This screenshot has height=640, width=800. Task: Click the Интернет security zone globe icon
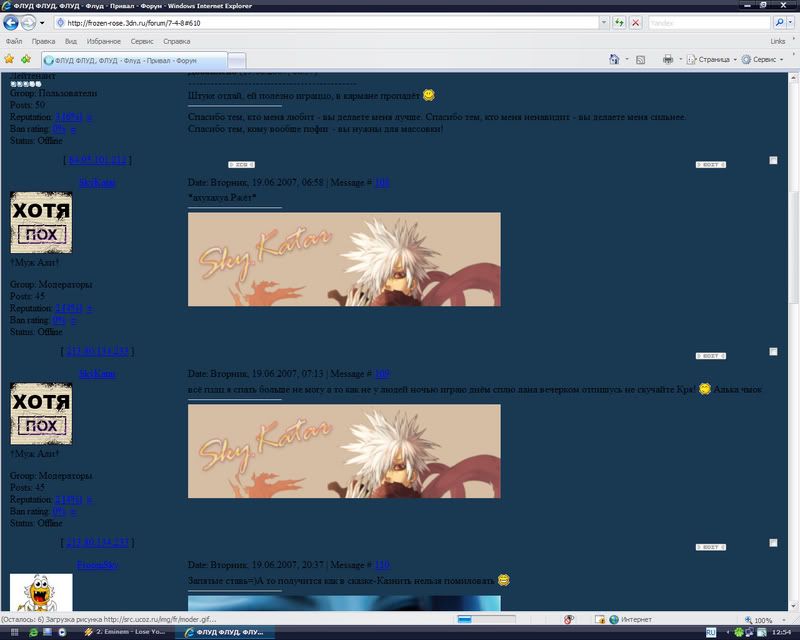tap(614, 619)
